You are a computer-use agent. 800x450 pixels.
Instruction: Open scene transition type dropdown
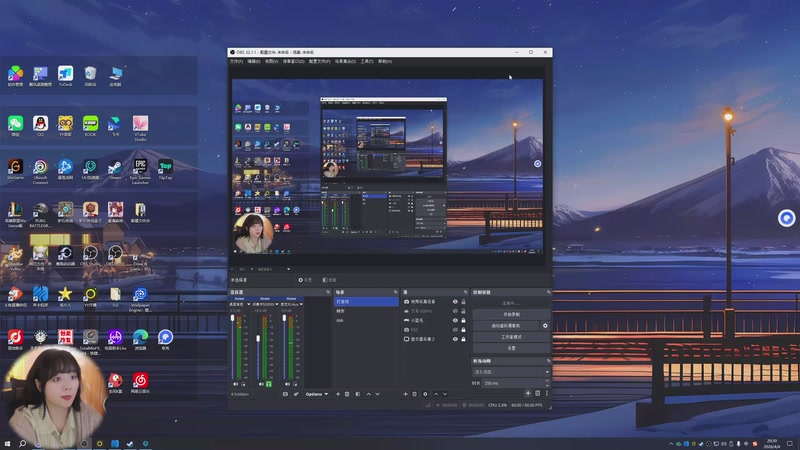tap(511, 372)
